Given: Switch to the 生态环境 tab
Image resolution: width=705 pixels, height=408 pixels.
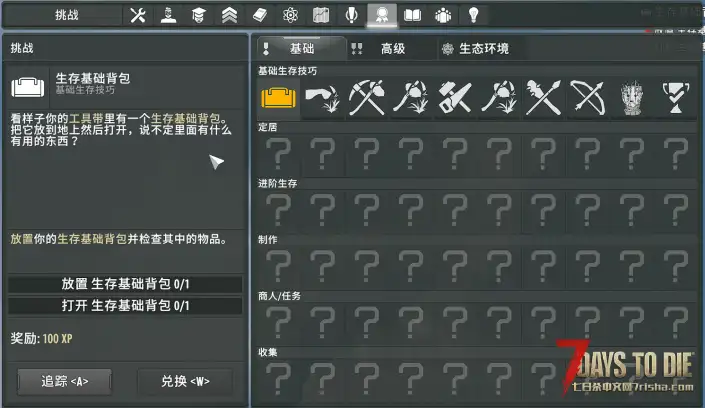Looking at the screenshot, I should (483, 49).
